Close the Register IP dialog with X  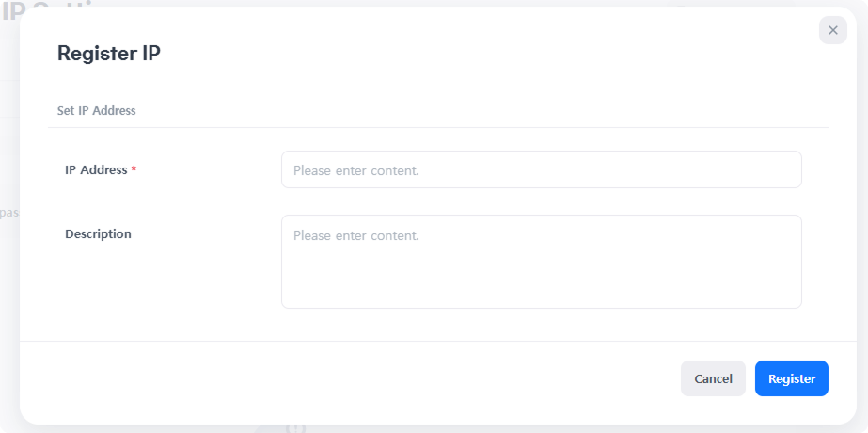(832, 30)
